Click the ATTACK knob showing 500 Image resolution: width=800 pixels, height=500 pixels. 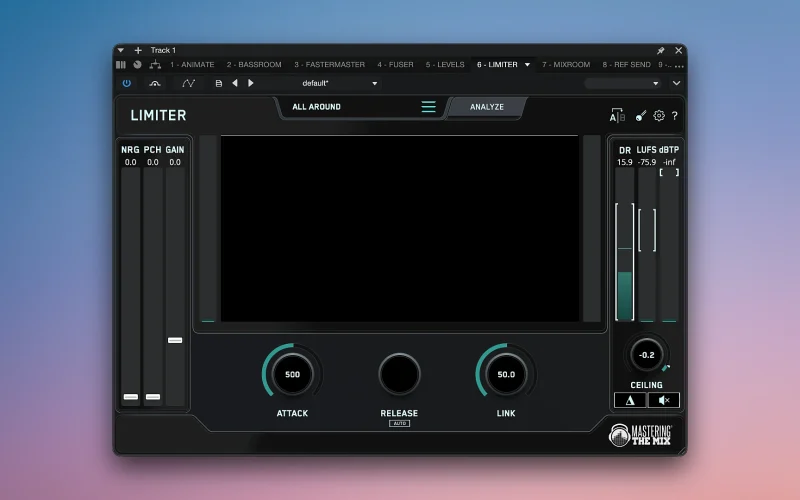click(x=292, y=374)
